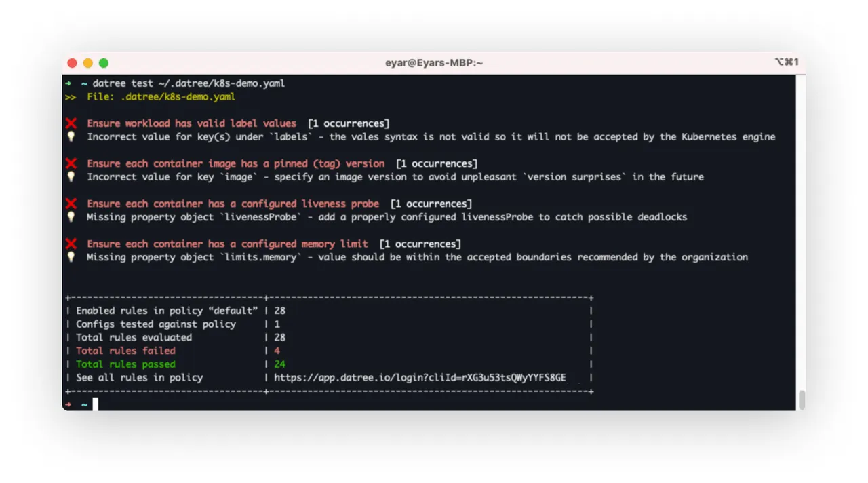Close the terminal with the red button
868x483 pixels.
pyautogui.click(x=72, y=63)
